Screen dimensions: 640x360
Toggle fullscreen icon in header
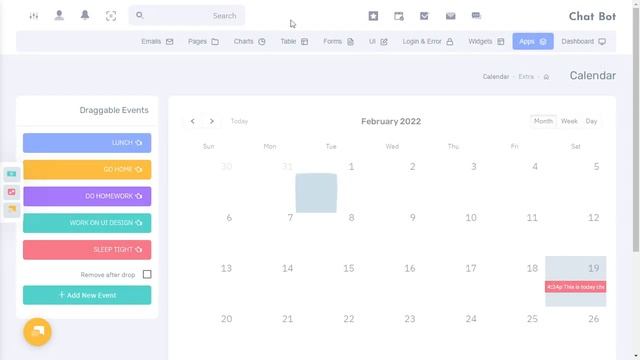[x=111, y=16]
